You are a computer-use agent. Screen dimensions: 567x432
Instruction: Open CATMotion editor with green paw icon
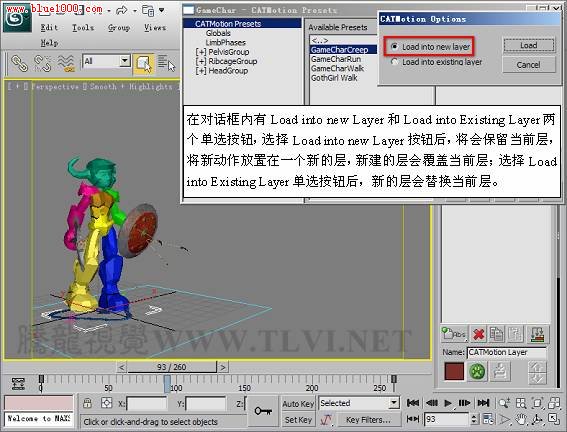[477, 372]
